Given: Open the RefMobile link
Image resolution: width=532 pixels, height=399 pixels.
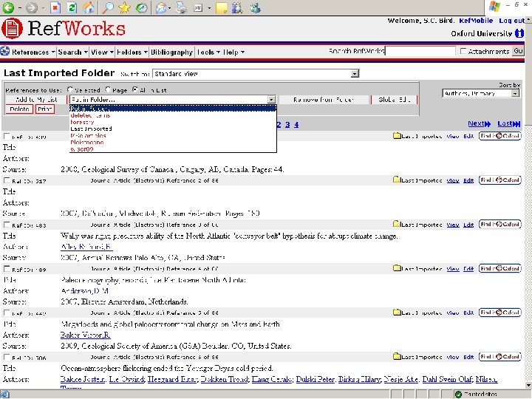Looking at the screenshot, I should pos(476,21).
